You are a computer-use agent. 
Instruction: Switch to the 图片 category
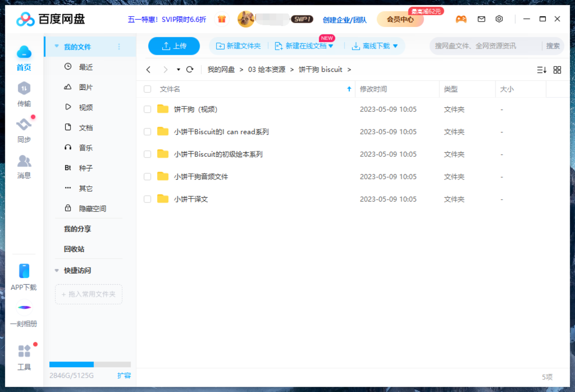coord(85,87)
